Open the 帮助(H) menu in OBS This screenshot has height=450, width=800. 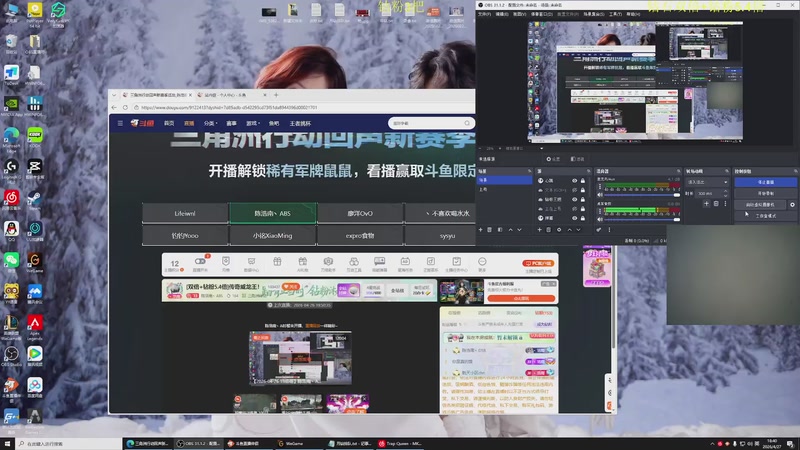[x=633, y=14]
